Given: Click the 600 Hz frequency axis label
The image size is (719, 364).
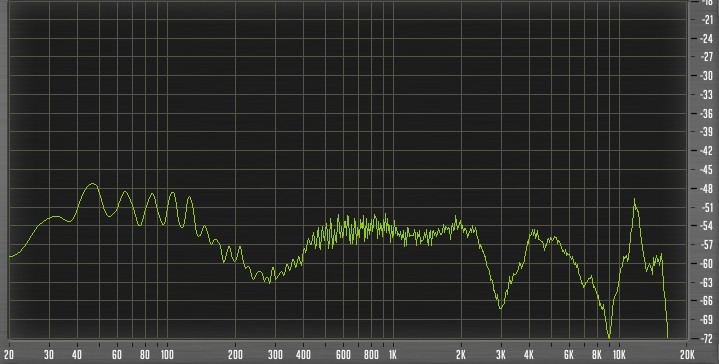Looking at the screenshot, I should click(343, 354).
